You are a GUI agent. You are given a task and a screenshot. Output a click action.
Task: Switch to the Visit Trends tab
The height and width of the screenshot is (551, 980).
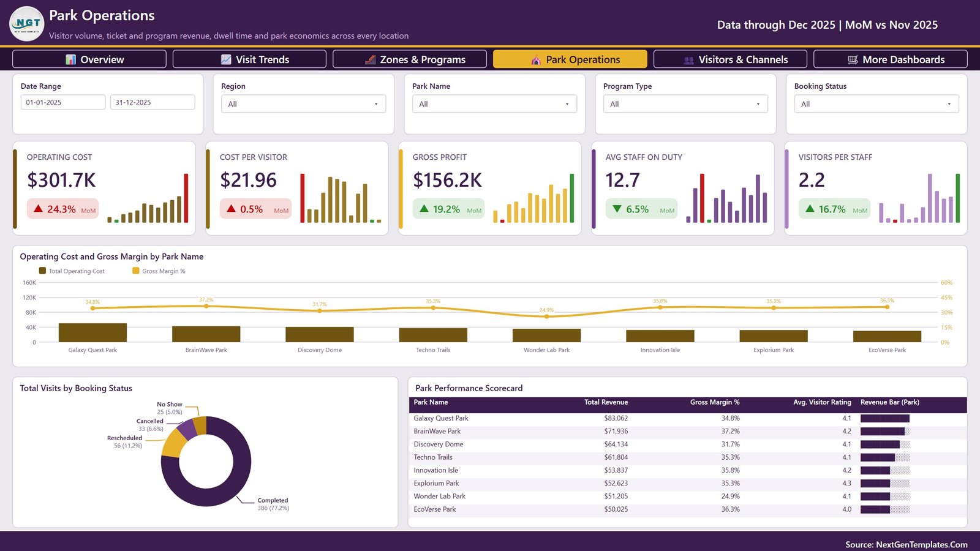point(249,59)
